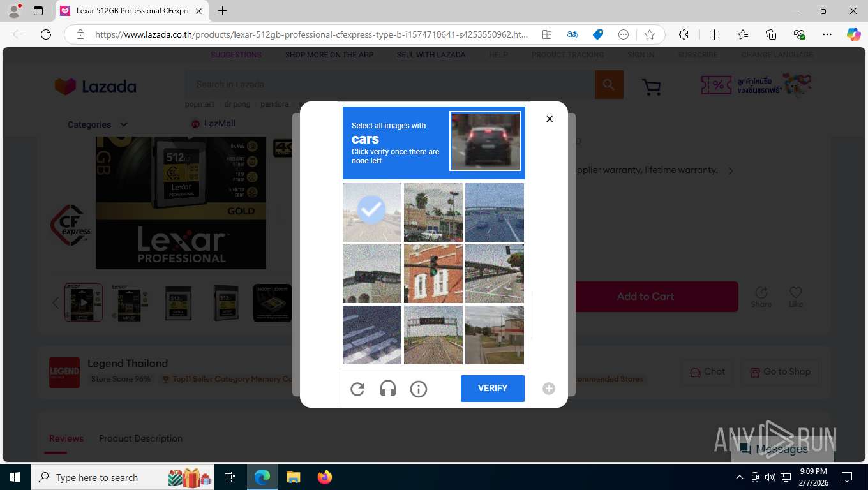Open the Product Description tab

tap(140, 438)
